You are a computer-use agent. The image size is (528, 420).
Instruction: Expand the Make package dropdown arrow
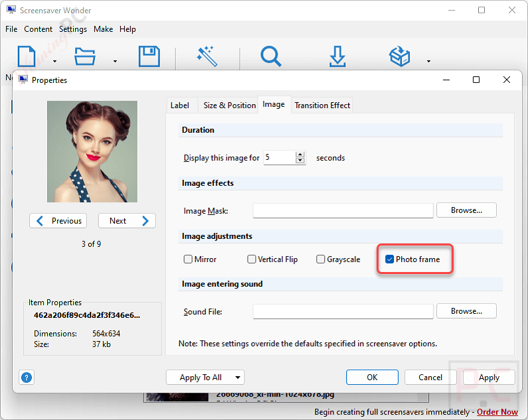point(428,61)
